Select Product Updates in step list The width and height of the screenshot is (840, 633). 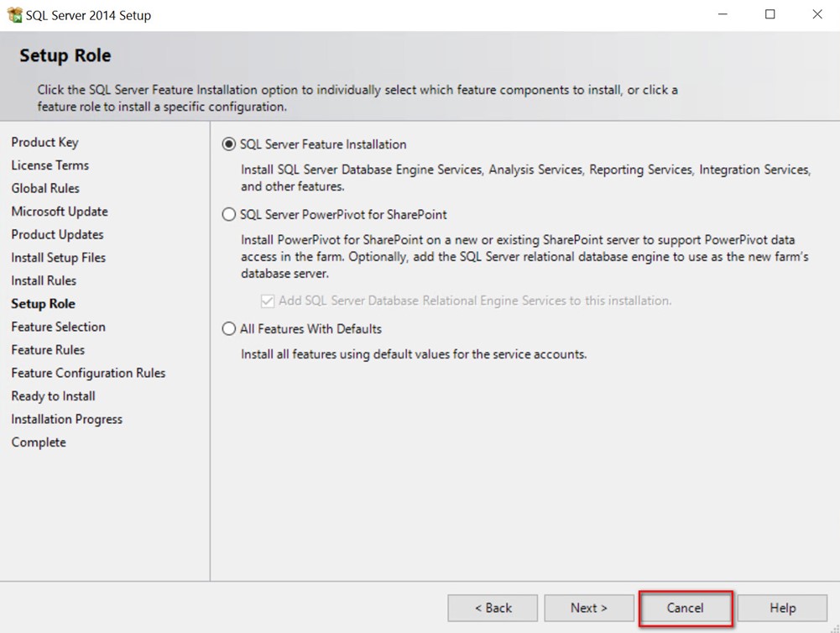57,235
